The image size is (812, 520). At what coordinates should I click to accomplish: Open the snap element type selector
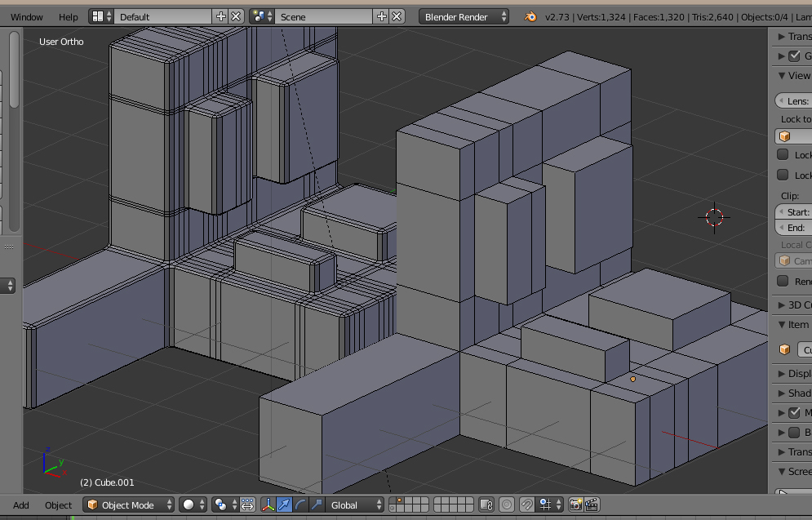coord(548,505)
